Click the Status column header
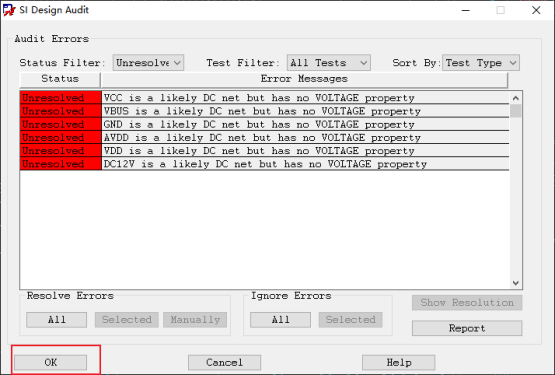 click(x=60, y=79)
